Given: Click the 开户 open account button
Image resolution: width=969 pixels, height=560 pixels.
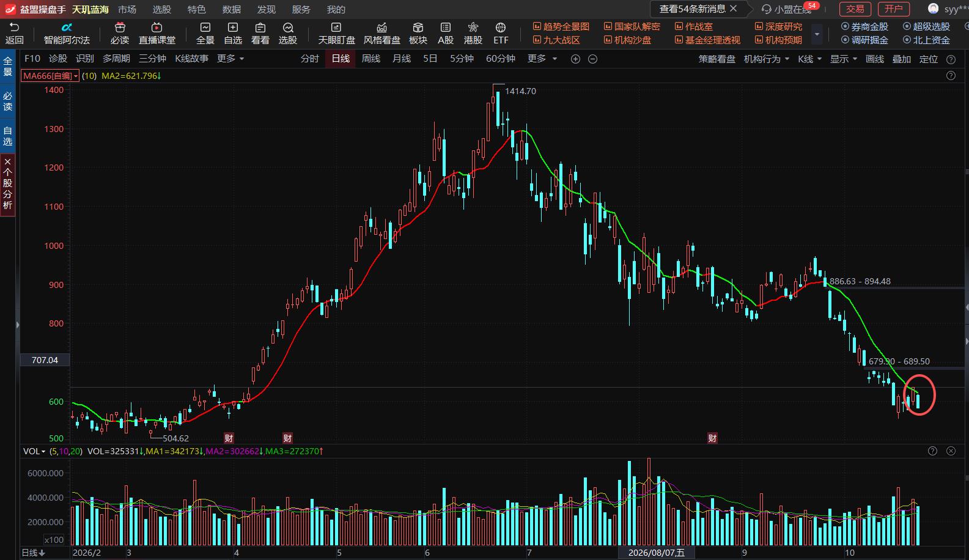Looking at the screenshot, I should (x=894, y=9).
